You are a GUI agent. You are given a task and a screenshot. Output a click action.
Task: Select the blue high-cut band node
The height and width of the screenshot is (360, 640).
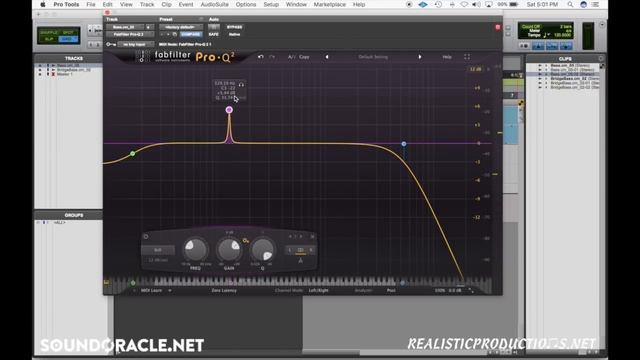(404, 144)
